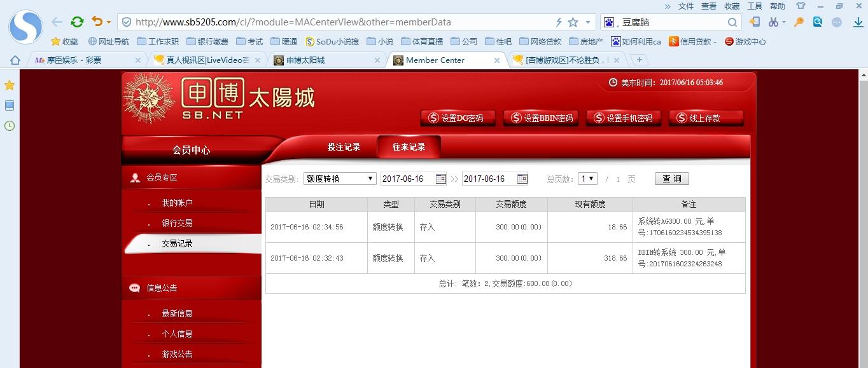Image resolution: width=868 pixels, height=368 pixels.
Task: Reload the page with the green refresh icon
Action: pos(77,22)
